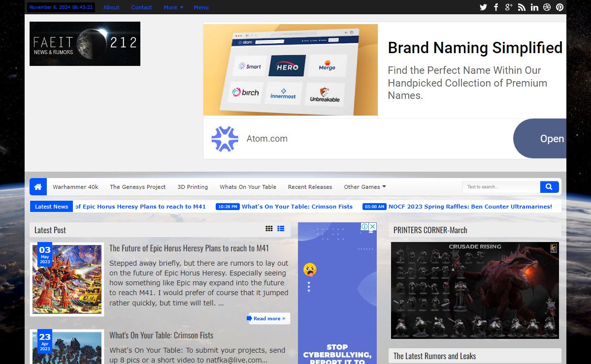
Task: Click the 'Latest Post' section heading
Action: click(50, 230)
